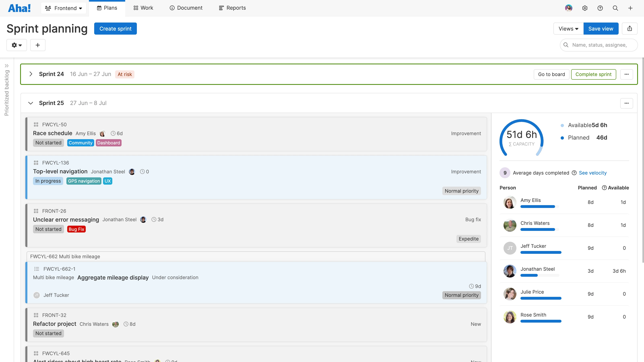The width and height of the screenshot is (644, 362).
Task: Click the share export icon beside Save view
Action: coord(630,29)
